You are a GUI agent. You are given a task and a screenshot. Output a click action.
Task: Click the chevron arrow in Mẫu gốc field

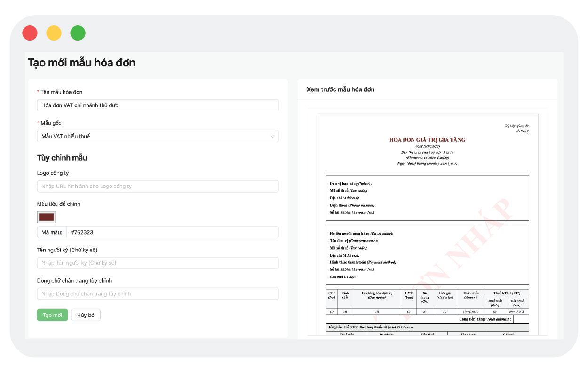coord(272,136)
